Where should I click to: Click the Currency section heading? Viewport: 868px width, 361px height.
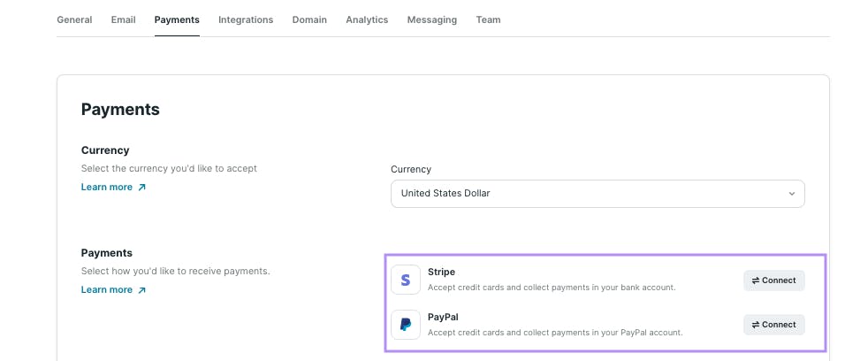click(x=105, y=150)
